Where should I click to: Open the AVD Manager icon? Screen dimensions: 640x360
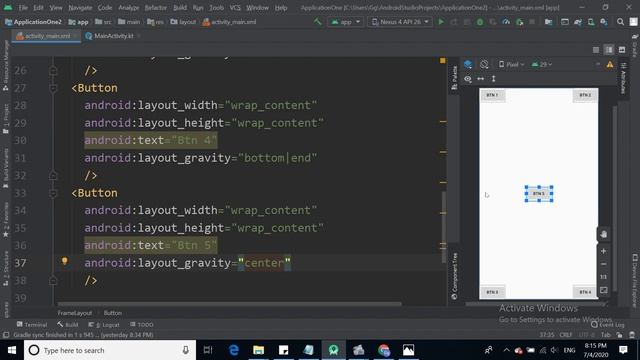click(x=591, y=22)
